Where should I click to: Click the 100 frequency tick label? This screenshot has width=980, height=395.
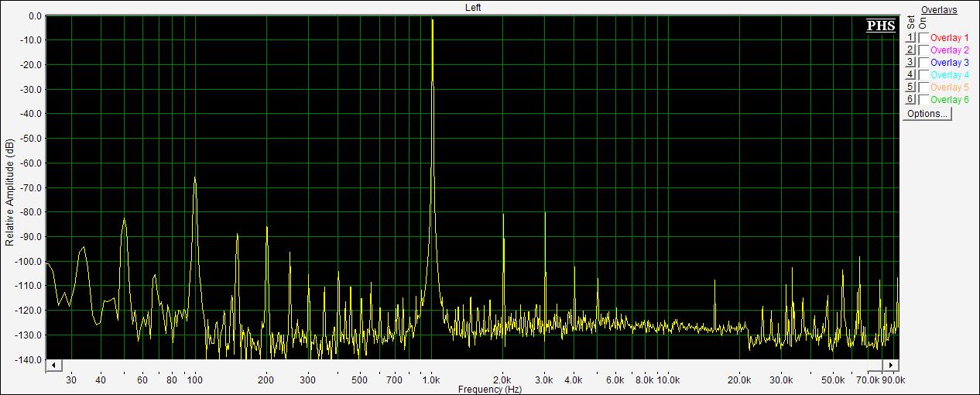pos(194,380)
